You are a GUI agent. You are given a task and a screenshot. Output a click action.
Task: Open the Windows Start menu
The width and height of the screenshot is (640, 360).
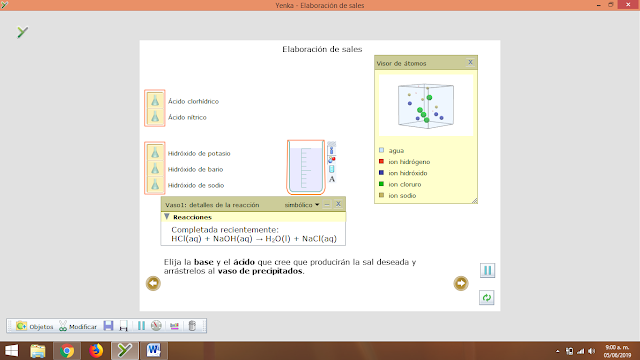pos(11,351)
